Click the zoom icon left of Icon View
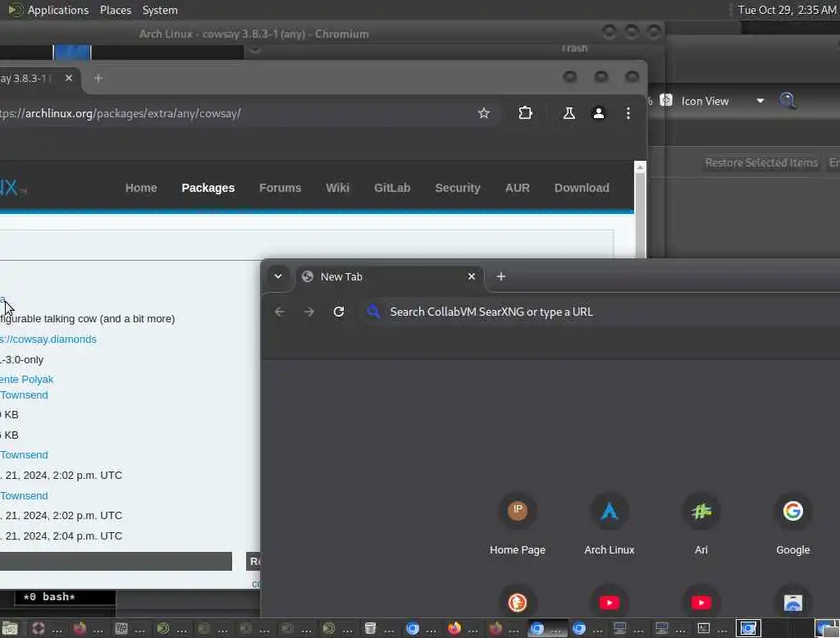The height and width of the screenshot is (638, 840). (666, 100)
